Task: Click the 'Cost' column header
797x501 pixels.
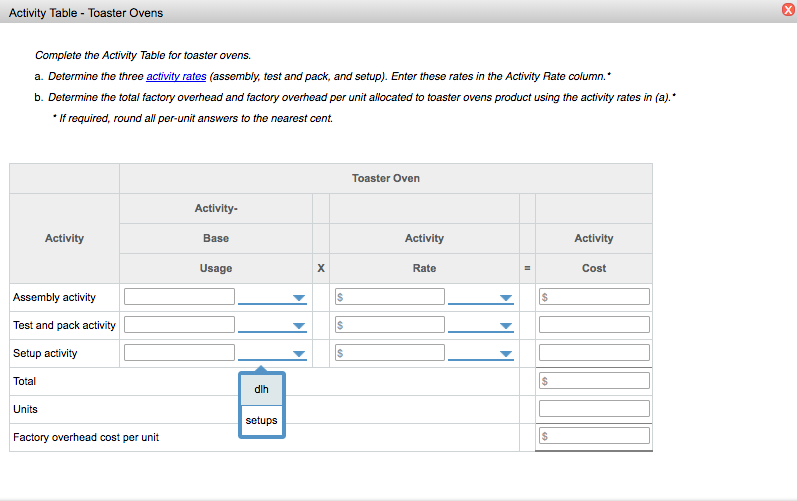Action: tap(594, 268)
